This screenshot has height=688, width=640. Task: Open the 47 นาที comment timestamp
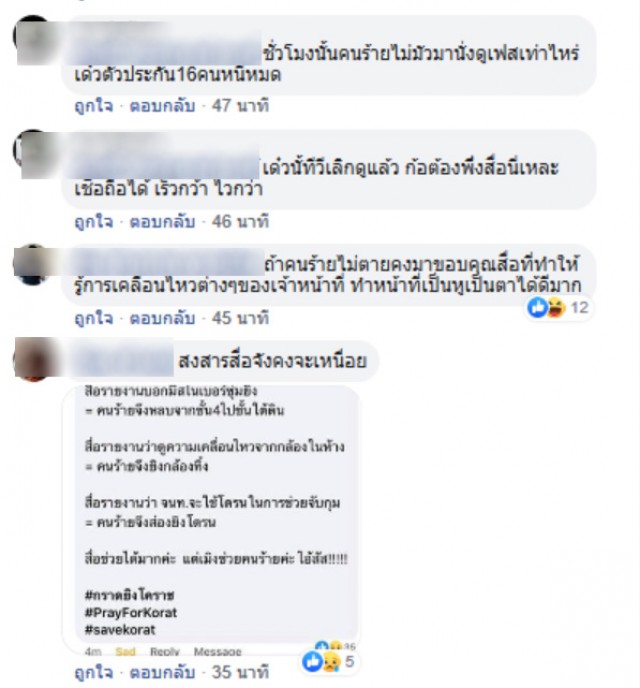pyautogui.click(x=240, y=107)
